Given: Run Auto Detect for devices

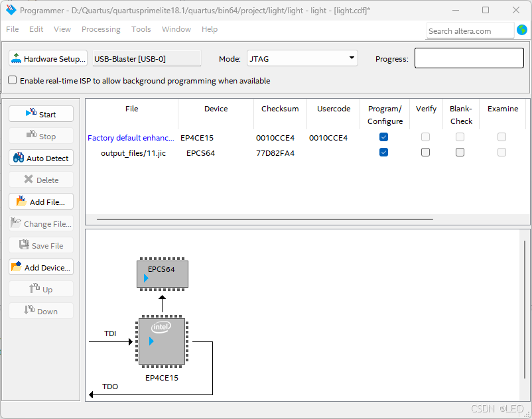Looking at the screenshot, I should (41, 158).
